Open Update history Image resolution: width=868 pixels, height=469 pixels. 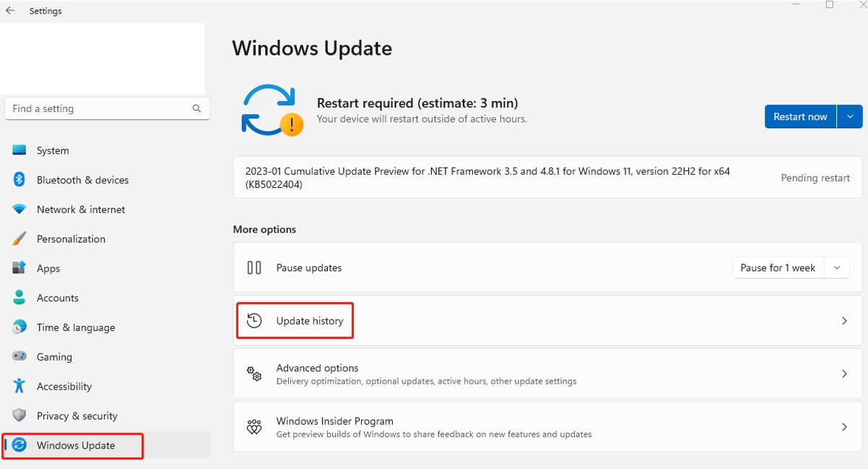[x=309, y=321]
